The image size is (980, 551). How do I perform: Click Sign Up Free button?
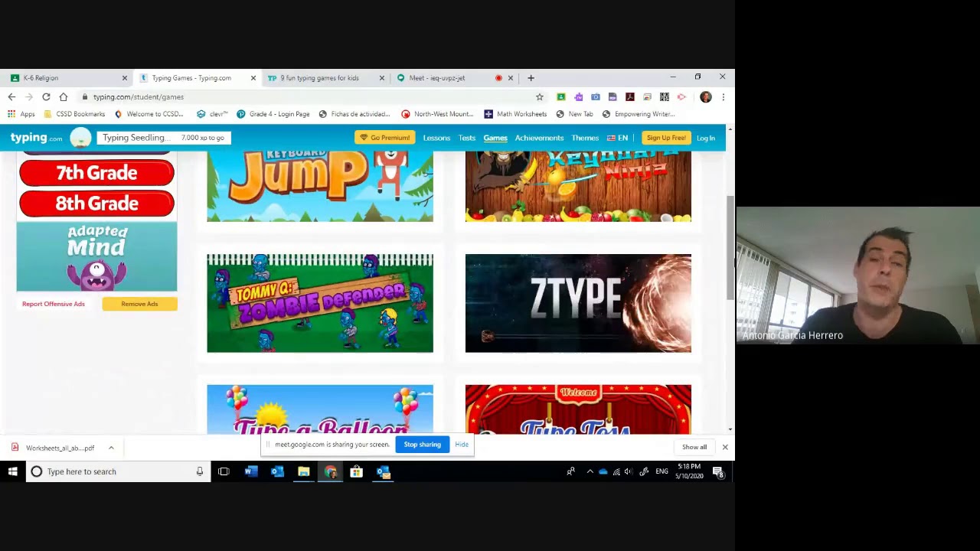tap(666, 138)
